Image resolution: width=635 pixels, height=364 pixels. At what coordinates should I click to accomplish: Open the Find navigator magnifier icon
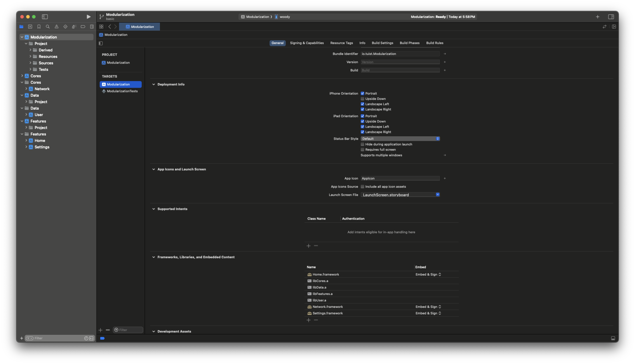tap(47, 26)
